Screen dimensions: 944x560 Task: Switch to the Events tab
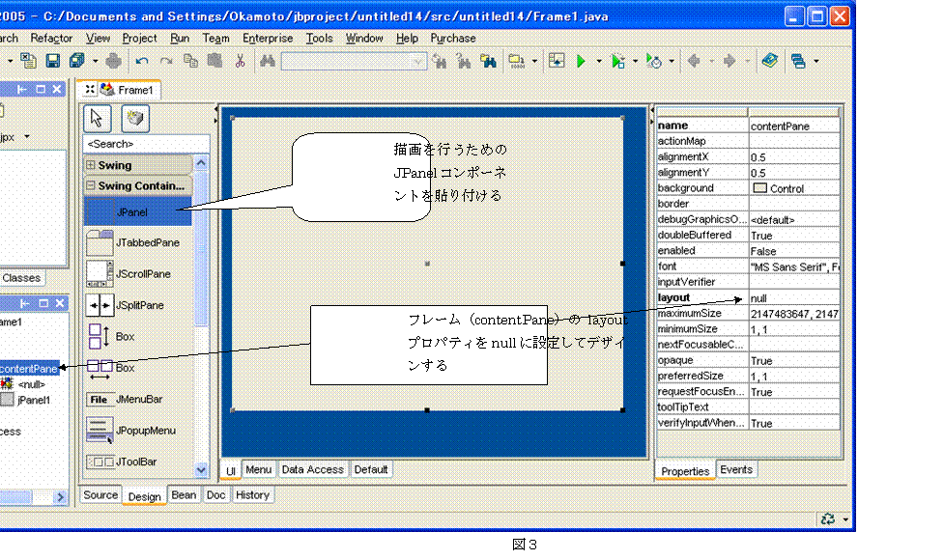[x=736, y=470]
